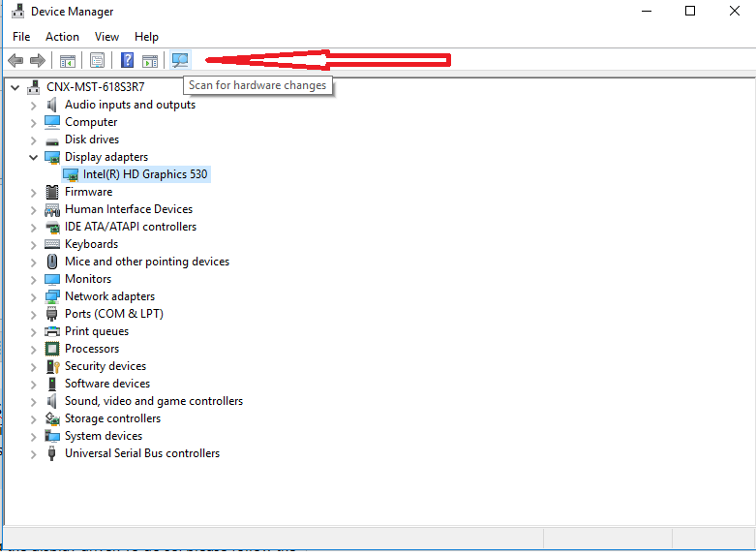Expand the Monitors category chevron

33,280
